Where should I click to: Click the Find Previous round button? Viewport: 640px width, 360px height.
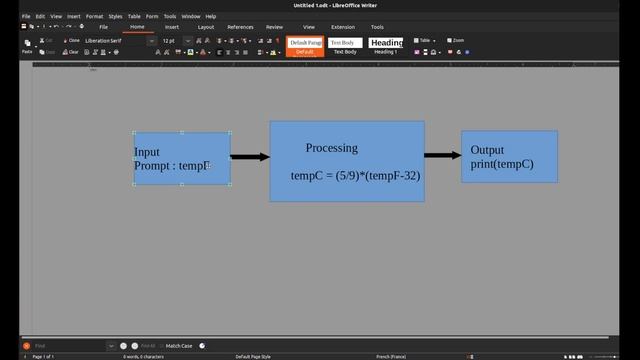(x=123, y=346)
